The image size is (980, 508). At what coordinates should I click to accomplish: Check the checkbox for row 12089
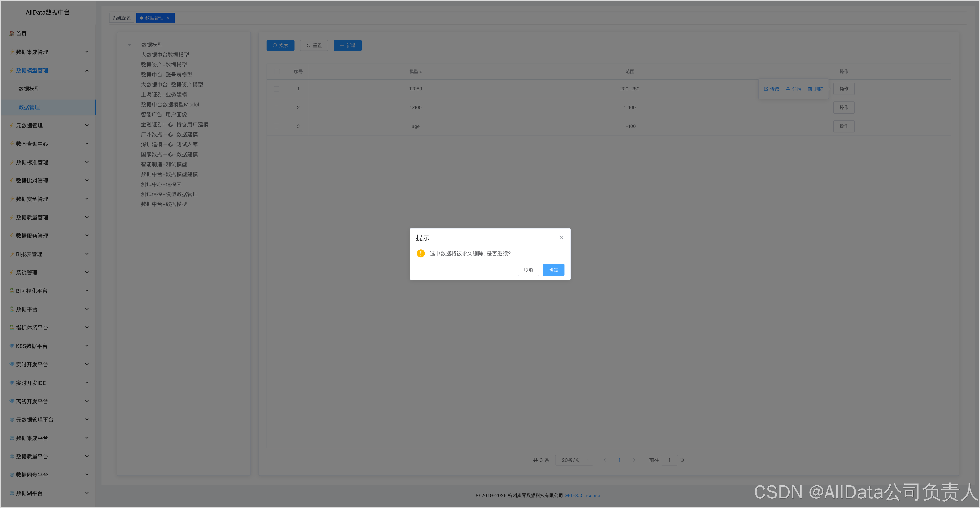[x=276, y=89]
